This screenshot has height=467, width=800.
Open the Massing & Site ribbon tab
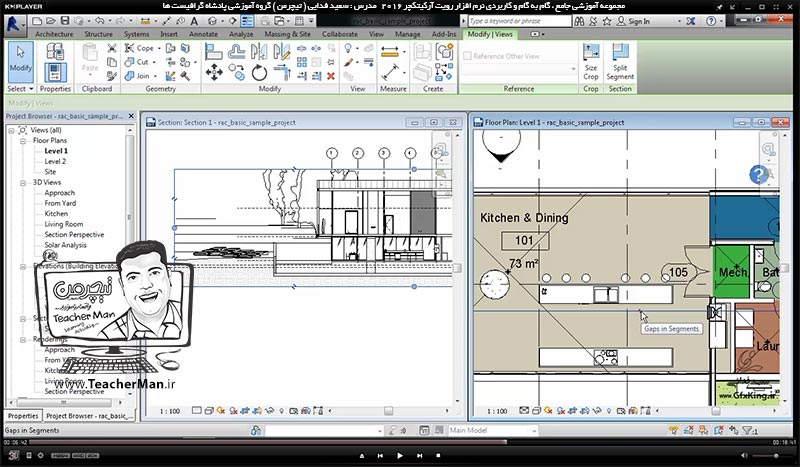[x=287, y=34]
